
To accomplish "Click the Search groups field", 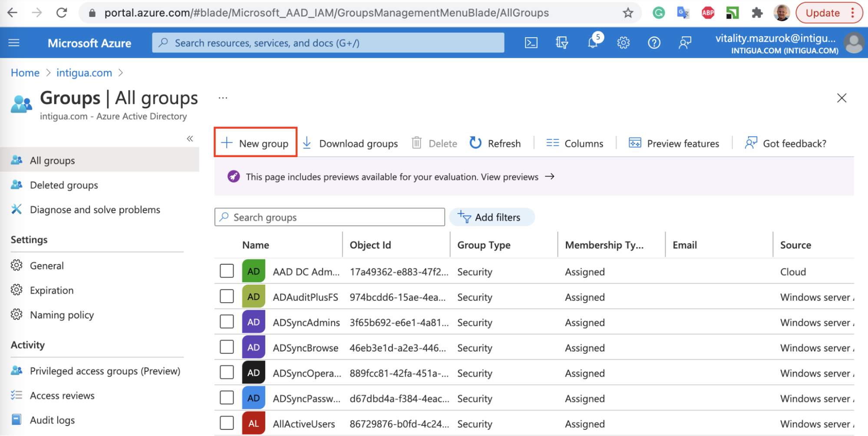I will 330,217.
